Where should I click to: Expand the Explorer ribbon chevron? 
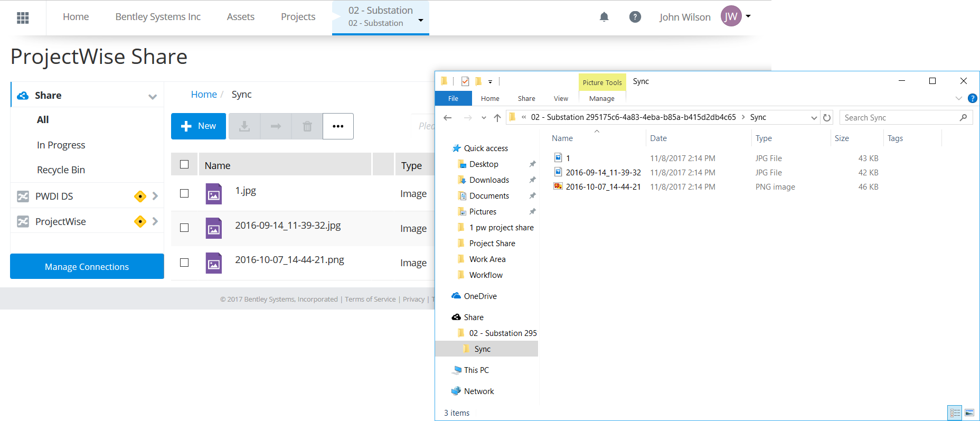pos(959,98)
